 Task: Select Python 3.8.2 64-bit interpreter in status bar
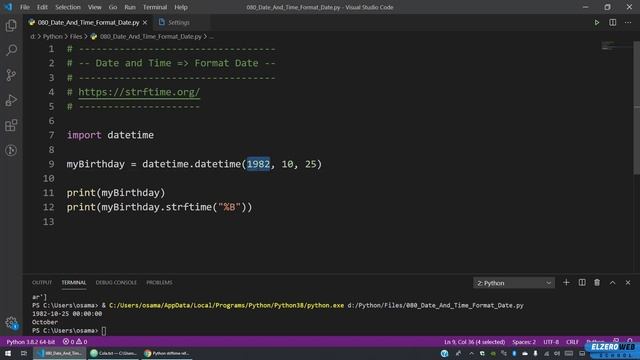point(31,342)
